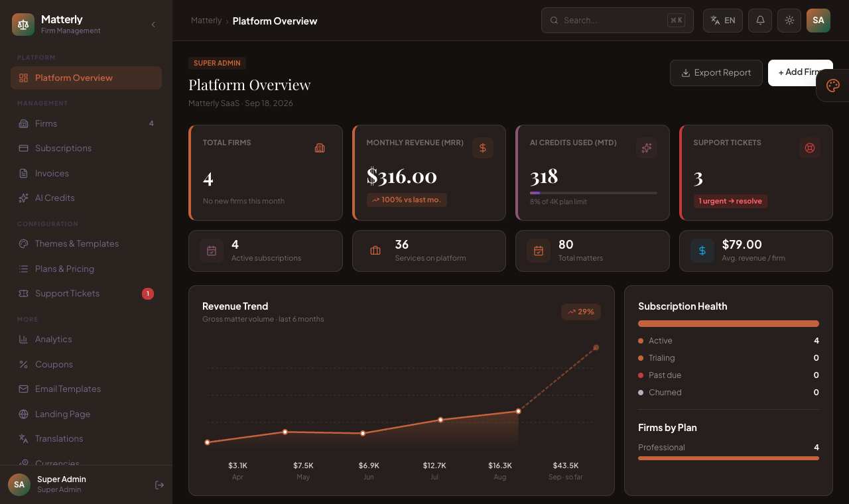Click the Services on platform briefcase icon
Screen dimensions: 849x504
tap(375, 251)
